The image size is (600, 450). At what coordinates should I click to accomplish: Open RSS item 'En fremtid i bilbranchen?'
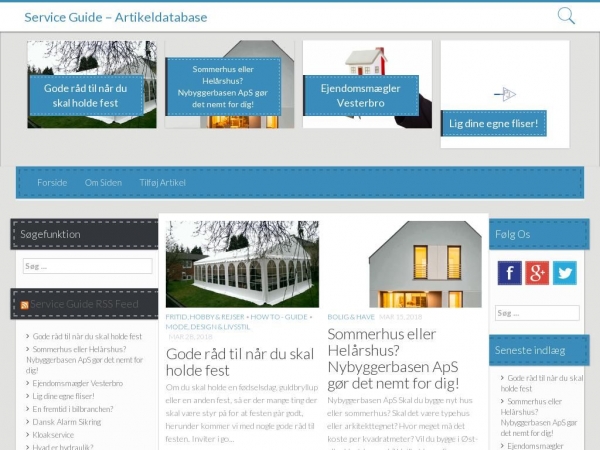(73, 409)
